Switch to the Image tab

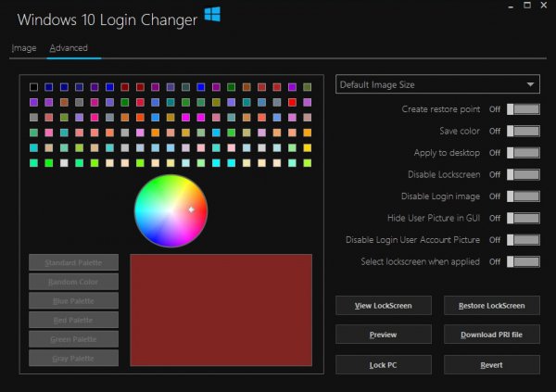pos(24,48)
